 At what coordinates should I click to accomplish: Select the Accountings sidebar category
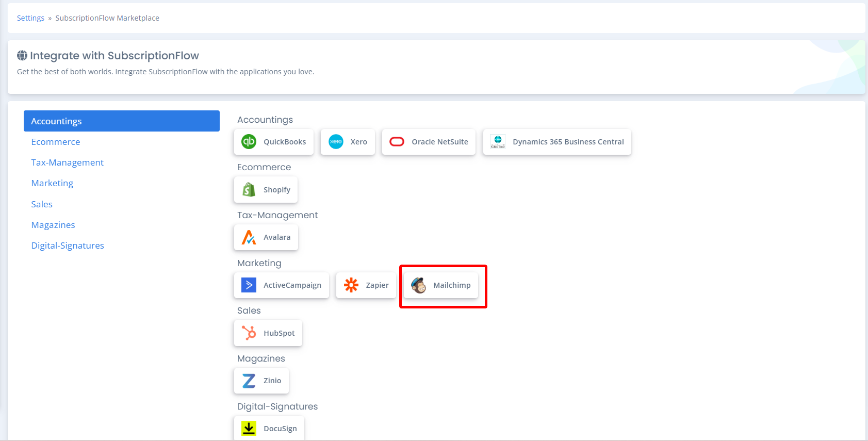pyautogui.click(x=122, y=121)
